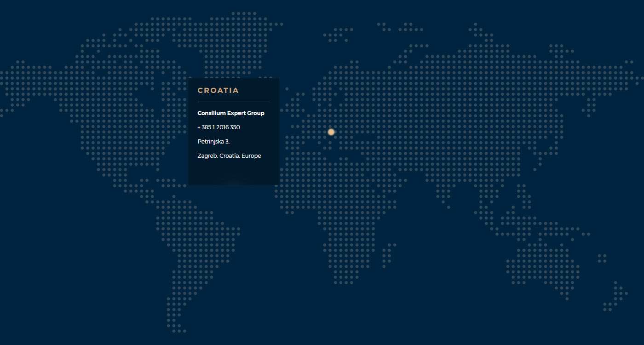Click the Petrinjska 3 address line
The width and height of the screenshot is (644, 345).
pyautogui.click(x=213, y=142)
